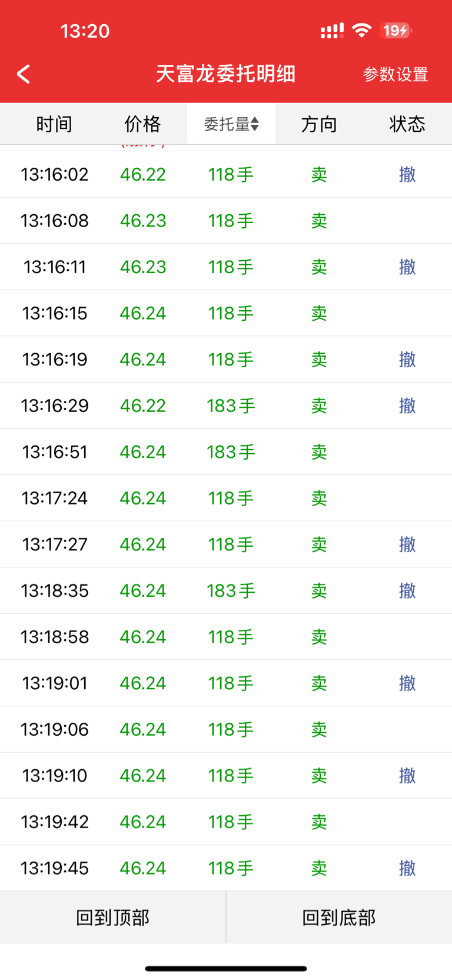The height and width of the screenshot is (980, 452).
Task: Open 参数设置 parameter settings
Action: 395,74
